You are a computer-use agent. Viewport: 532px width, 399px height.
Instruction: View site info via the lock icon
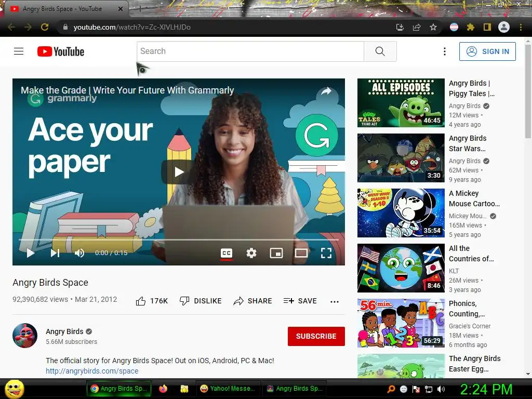65,27
